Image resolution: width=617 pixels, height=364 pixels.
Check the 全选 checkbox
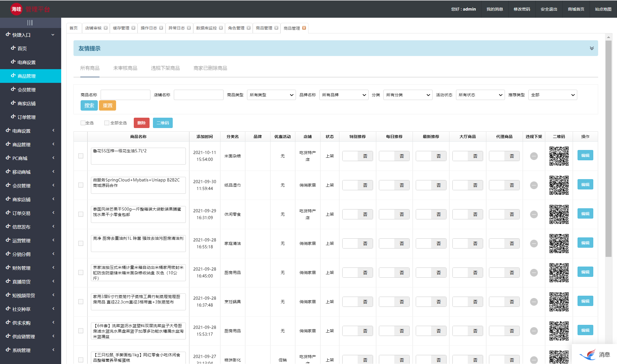click(x=83, y=123)
